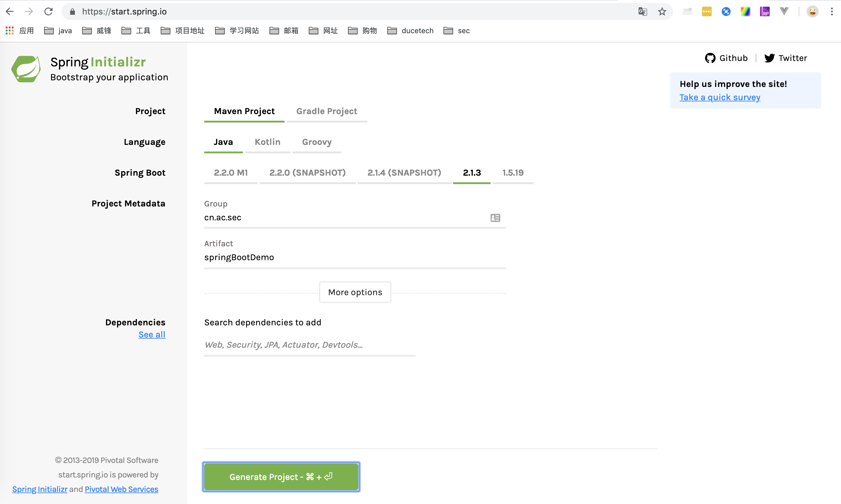
Task: Open the ducetech bookmarks folder
Action: (x=410, y=30)
